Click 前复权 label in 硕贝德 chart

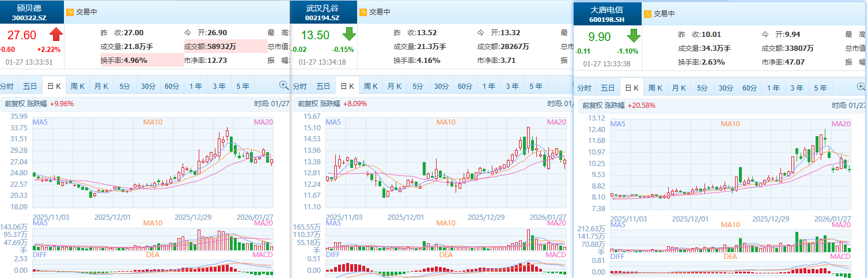tap(14, 104)
